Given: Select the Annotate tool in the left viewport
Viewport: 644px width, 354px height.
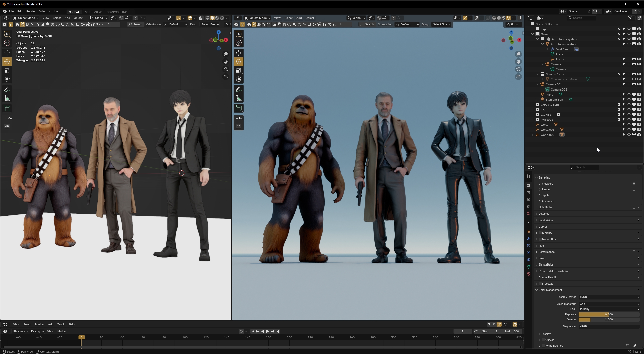Looking at the screenshot, I should [x=7, y=90].
